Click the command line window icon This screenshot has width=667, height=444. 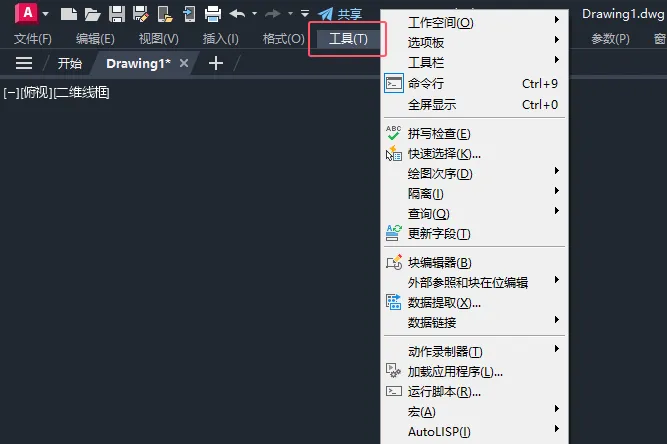coord(393,83)
